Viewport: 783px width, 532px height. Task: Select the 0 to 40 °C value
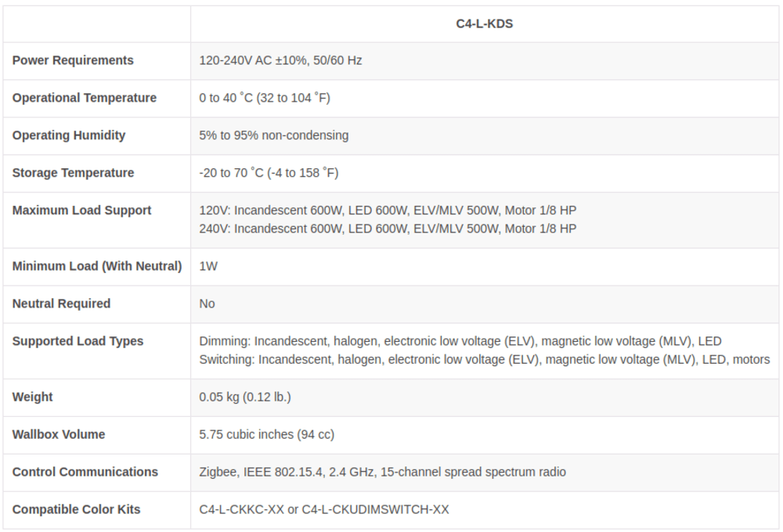(265, 98)
